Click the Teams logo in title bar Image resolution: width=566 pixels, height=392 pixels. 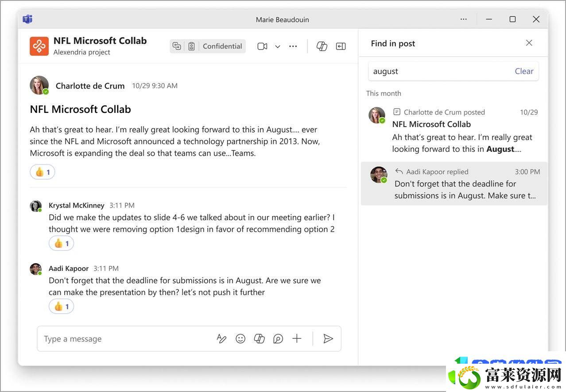(x=27, y=19)
